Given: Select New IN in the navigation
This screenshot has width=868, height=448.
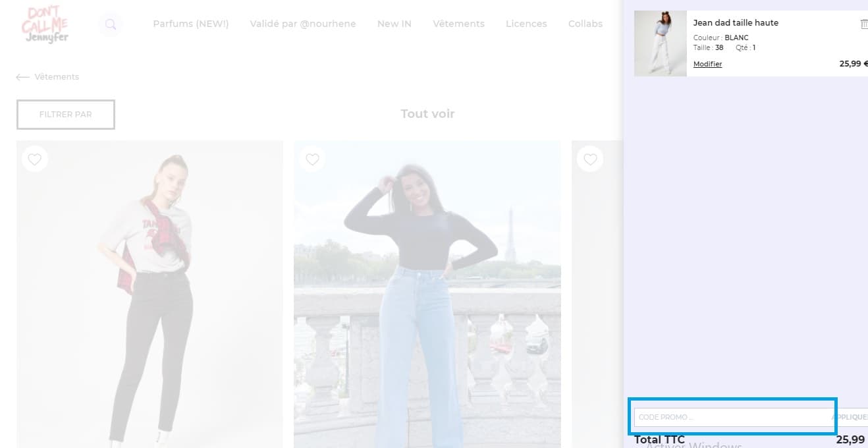Looking at the screenshot, I should [x=394, y=24].
